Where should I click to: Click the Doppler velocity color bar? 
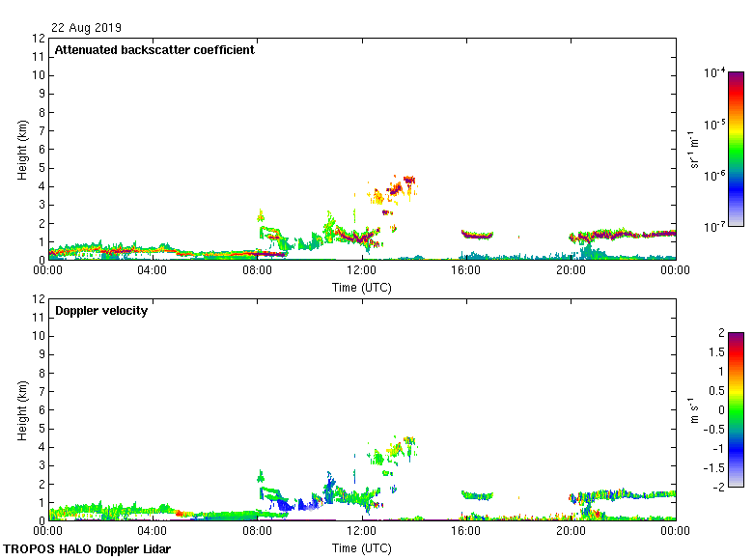coord(736,409)
